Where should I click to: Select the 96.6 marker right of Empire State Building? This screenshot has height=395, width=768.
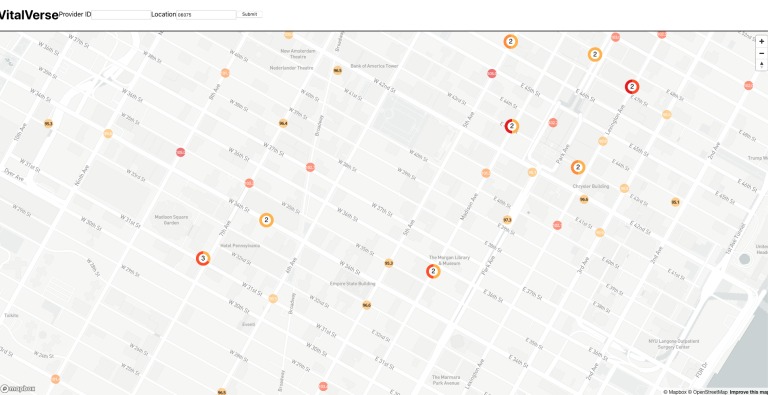pos(366,305)
